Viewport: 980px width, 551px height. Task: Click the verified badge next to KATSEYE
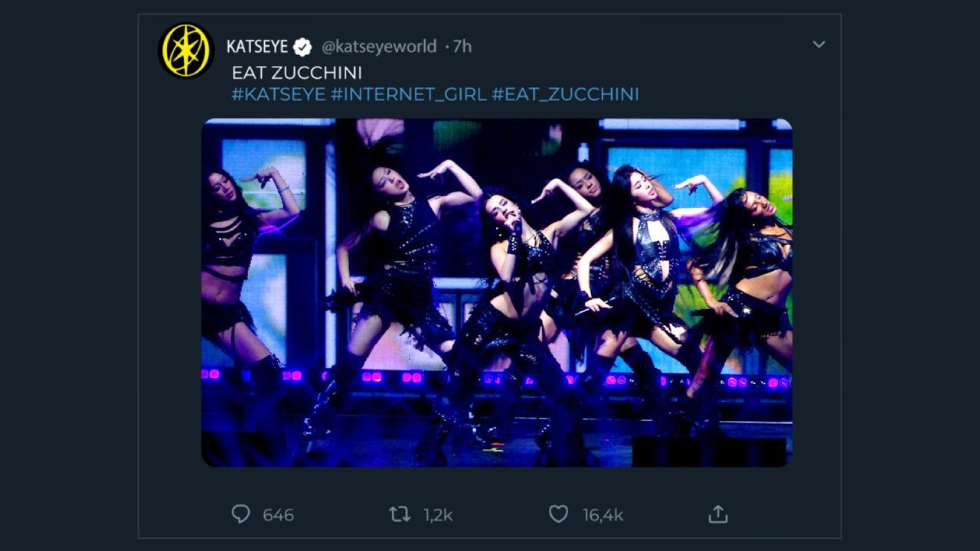pyautogui.click(x=302, y=46)
